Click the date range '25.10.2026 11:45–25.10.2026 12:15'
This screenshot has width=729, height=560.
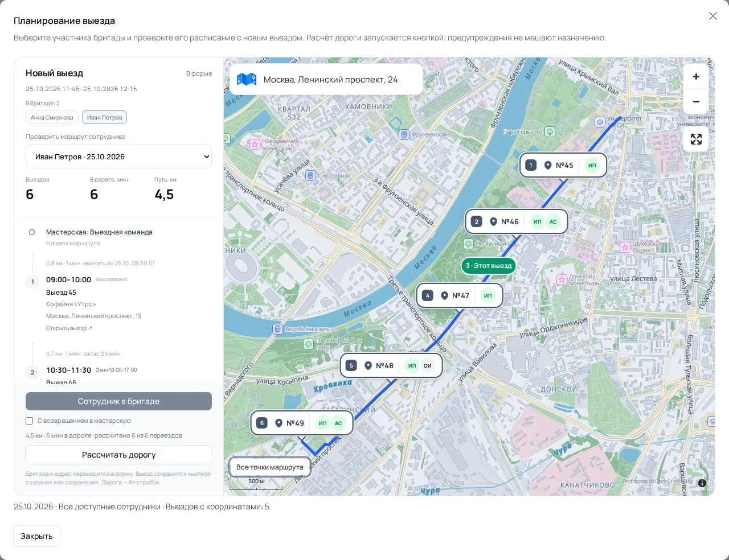[x=81, y=89]
